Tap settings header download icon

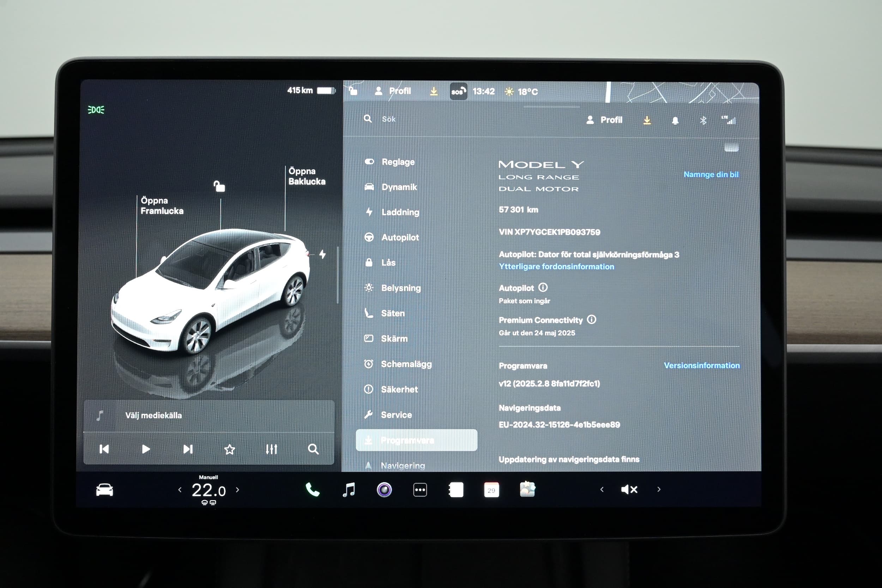click(647, 120)
